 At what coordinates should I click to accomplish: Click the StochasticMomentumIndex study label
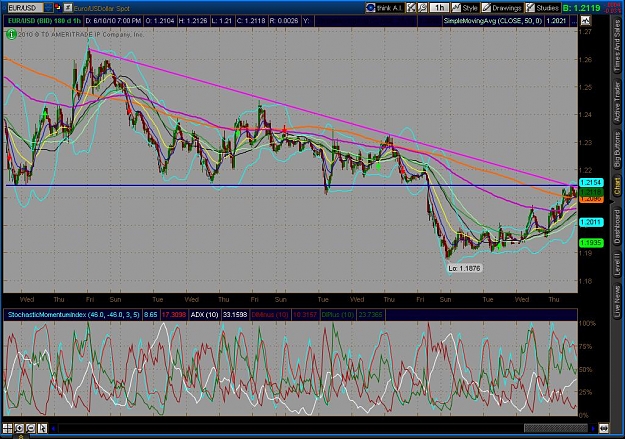[73, 315]
